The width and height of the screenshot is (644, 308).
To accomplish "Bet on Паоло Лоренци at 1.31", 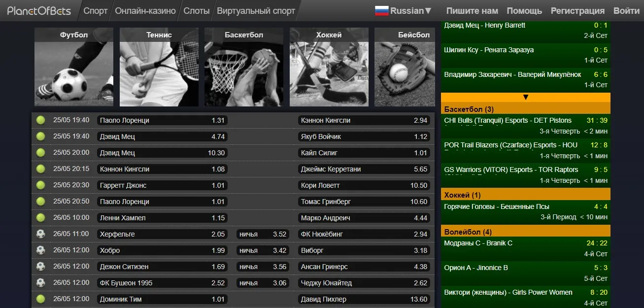I will click(x=162, y=120).
